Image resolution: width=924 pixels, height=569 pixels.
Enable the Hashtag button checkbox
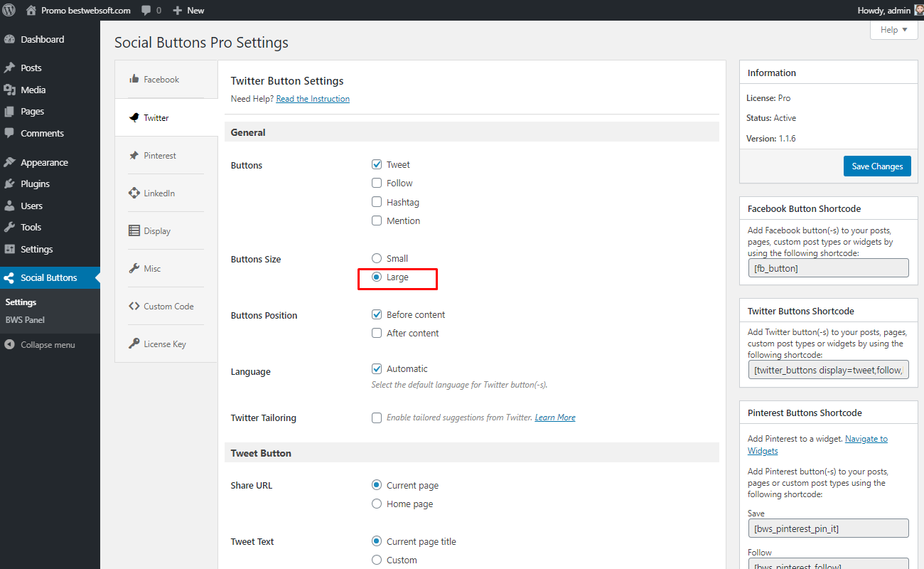coord(377,202)
